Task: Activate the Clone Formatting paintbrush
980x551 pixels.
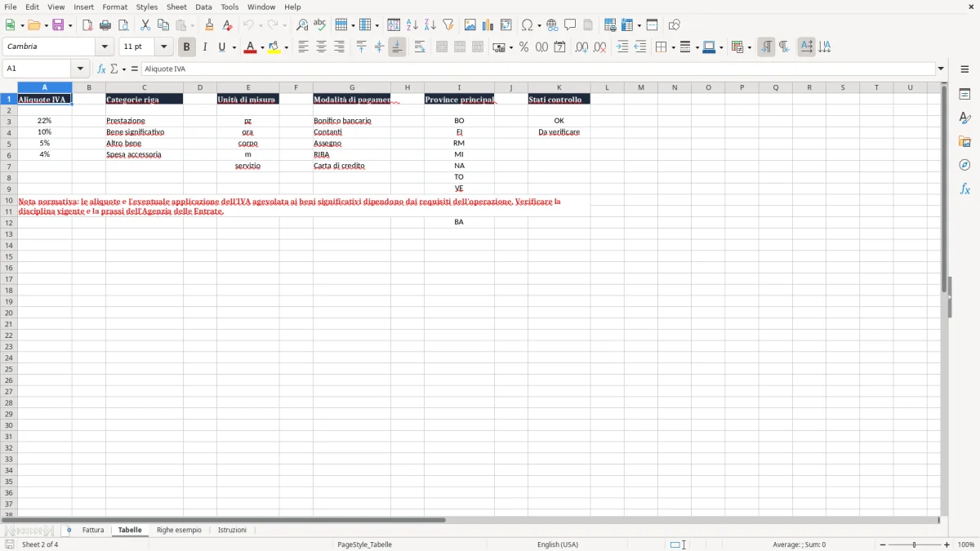Action: [x=209, y=25]
